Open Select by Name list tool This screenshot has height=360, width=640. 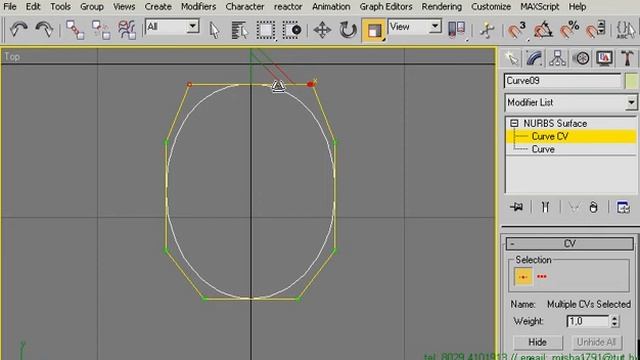coord(240,30)
